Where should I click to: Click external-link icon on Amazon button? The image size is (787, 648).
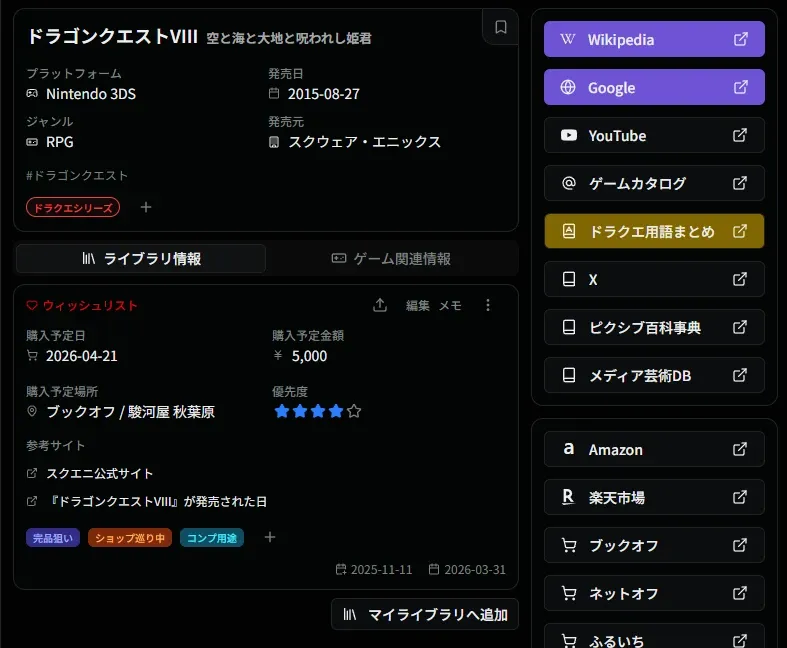[740, 449]
